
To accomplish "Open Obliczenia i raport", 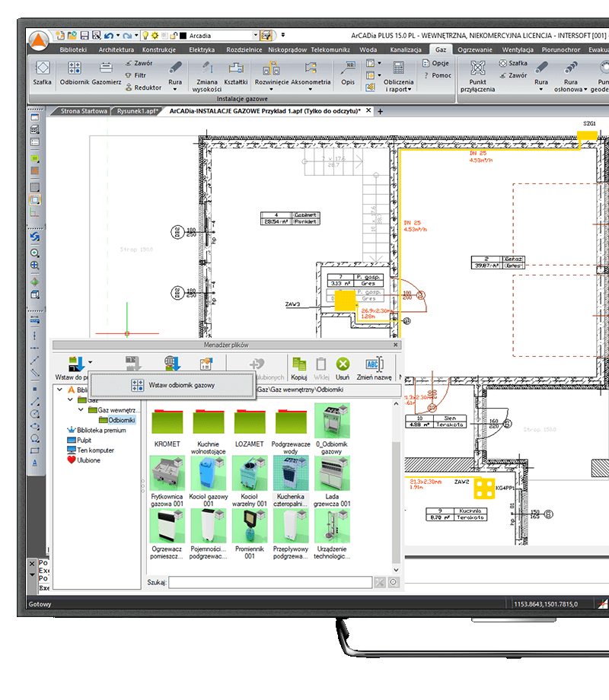I will pyautogui.click(x=399, y=76).
